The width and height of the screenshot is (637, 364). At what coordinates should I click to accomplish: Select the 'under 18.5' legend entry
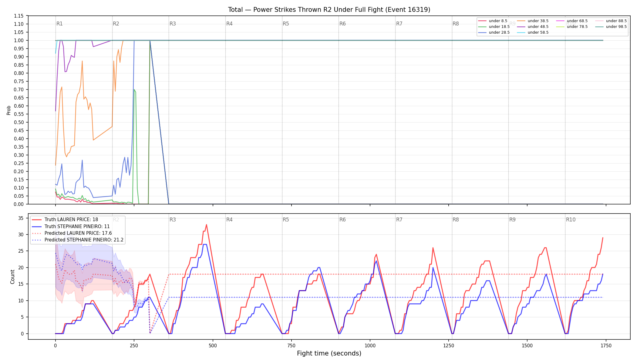point(494,27)
